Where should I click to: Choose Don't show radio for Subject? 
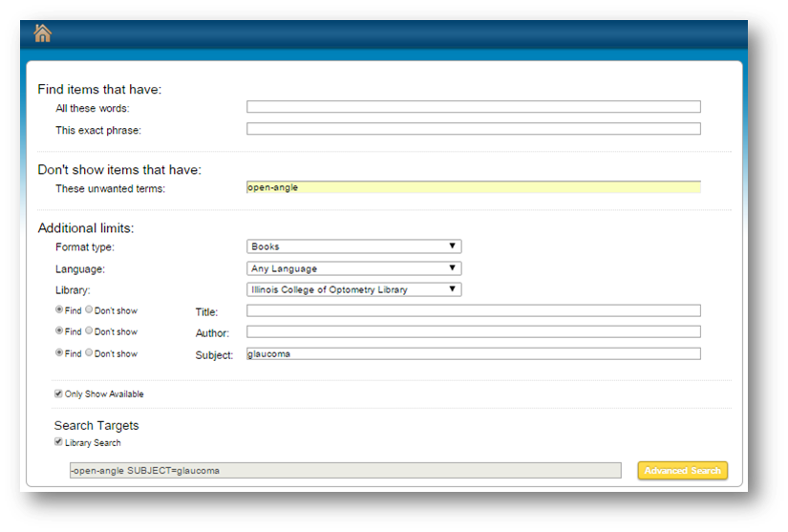tap(89, 352)
